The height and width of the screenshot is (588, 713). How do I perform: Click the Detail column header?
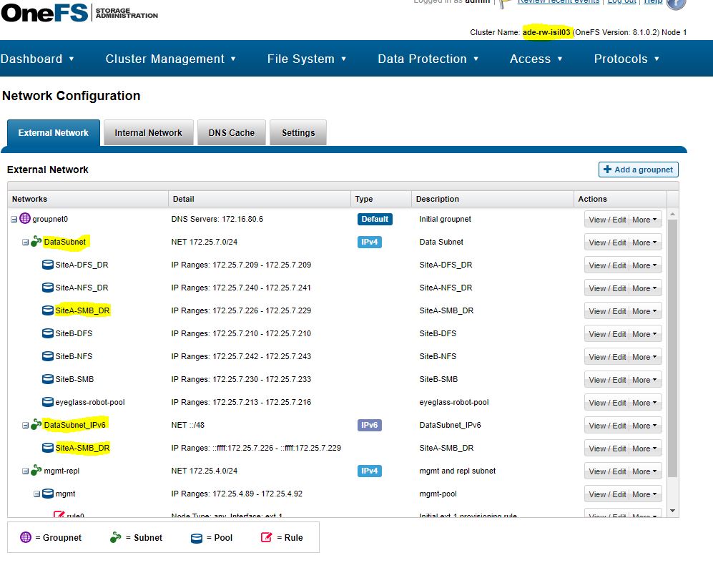[260, 199]
